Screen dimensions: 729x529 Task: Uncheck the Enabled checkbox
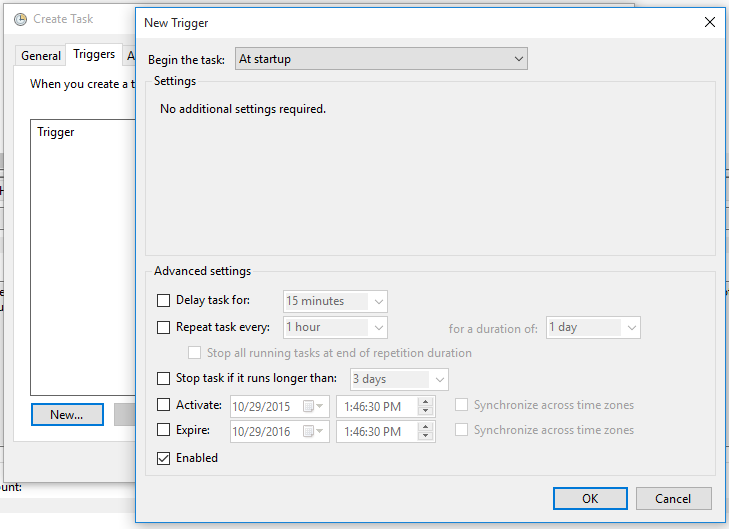click(x=163, y=458)
